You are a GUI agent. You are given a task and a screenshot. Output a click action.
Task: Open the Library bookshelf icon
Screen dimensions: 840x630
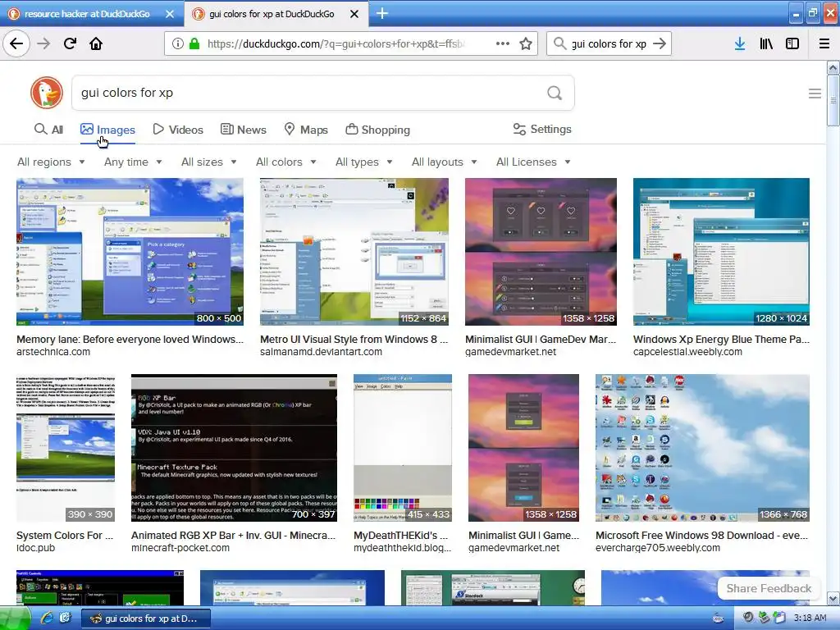click(x=766, y=43)
